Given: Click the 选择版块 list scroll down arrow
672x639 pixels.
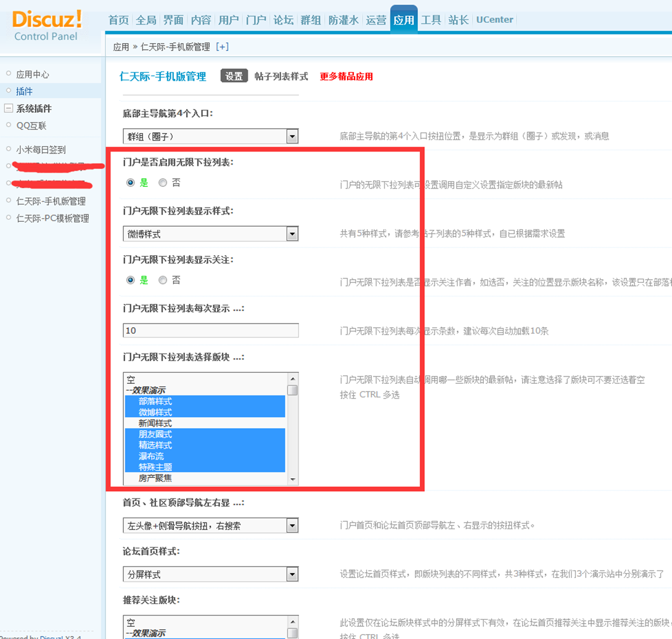Looking at the screenshot, I should (x=293, y=479).
